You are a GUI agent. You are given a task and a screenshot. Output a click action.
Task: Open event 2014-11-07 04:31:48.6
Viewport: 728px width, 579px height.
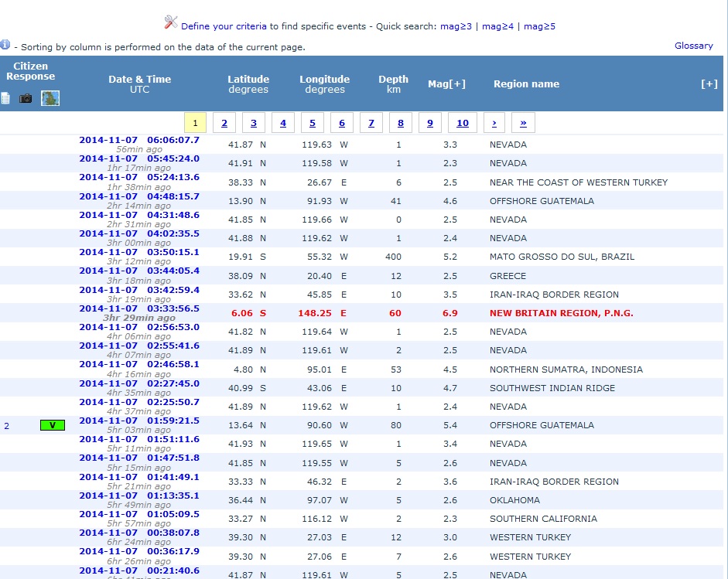(139, 215)
